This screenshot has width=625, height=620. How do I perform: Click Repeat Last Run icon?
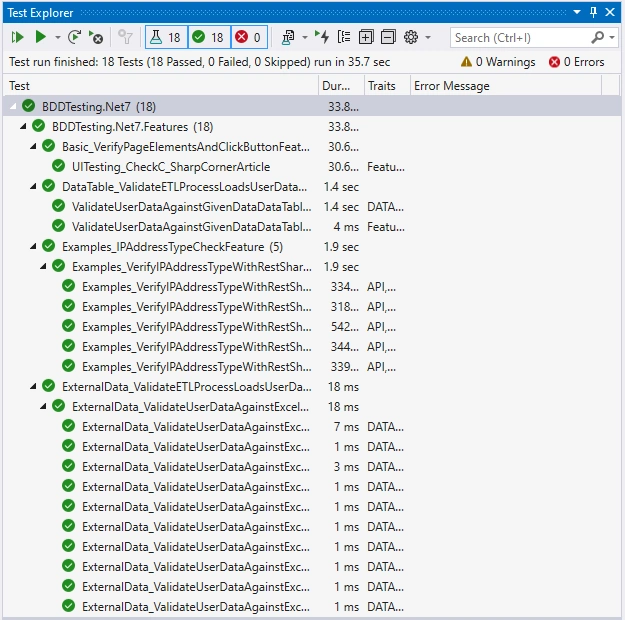[75, 37]
